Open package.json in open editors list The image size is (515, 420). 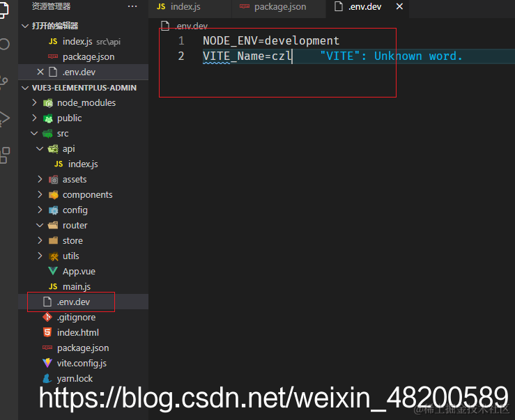tap(84, 57)
